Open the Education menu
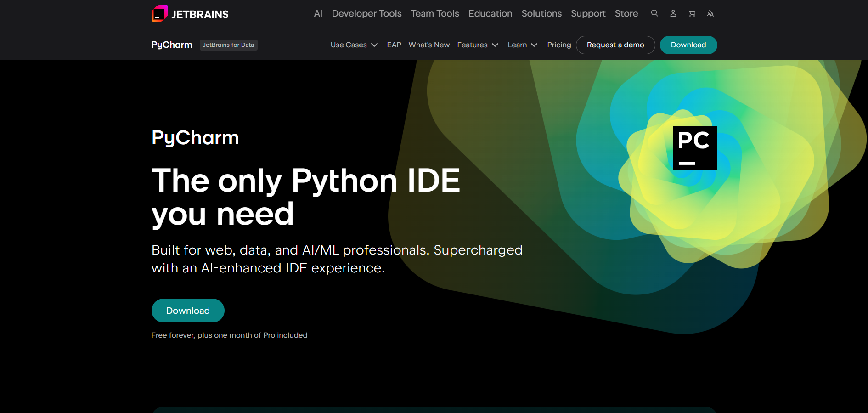The image size is (868, 413). [x=490, y=14]
